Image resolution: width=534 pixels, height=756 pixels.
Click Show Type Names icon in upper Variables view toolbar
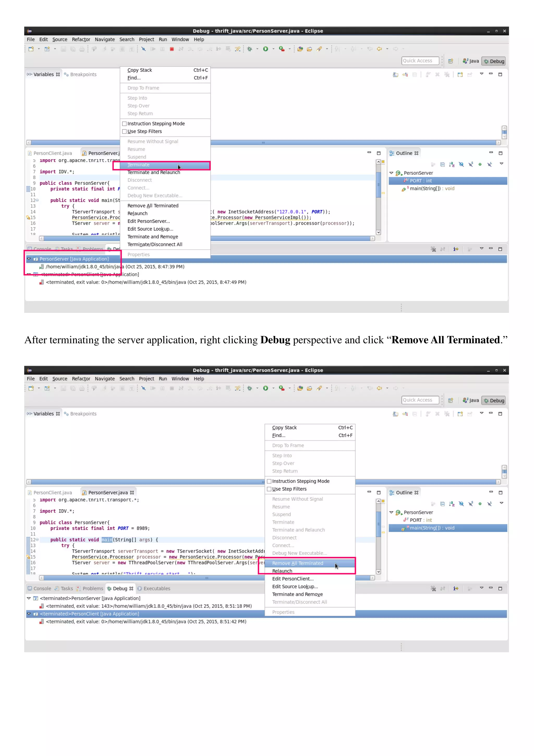[396, 75]
